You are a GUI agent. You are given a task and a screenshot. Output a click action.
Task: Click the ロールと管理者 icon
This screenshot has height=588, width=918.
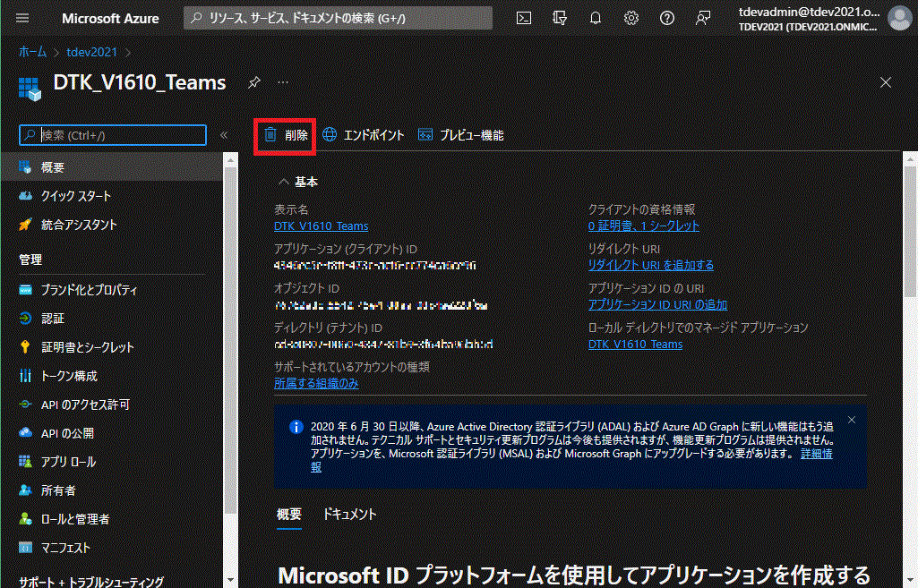point(25,519)
